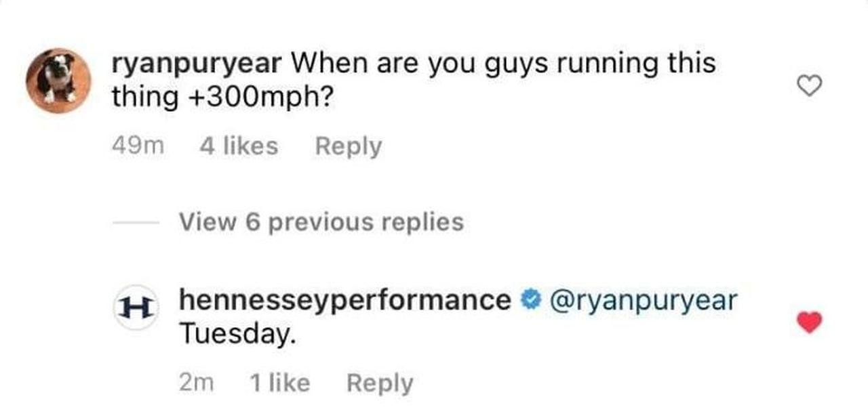Click the dash line before previous replies
Image resolution: width=868 pixels, height=420 pixels.
click(136, 222)
